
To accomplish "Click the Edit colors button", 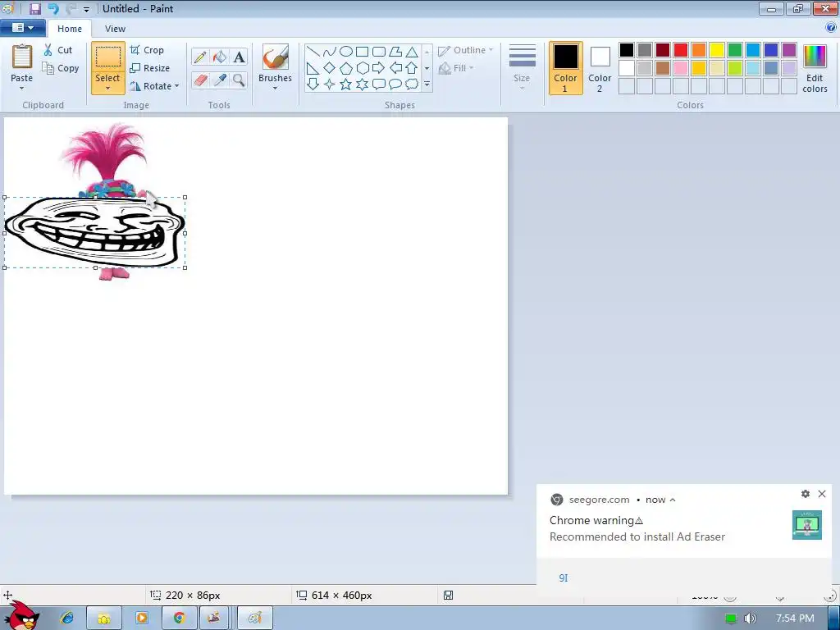I will (815, 68).
